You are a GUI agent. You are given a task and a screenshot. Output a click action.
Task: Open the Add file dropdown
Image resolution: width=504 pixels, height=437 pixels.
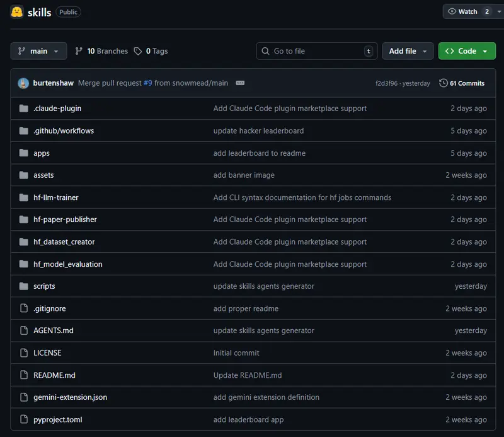point(408,51)
